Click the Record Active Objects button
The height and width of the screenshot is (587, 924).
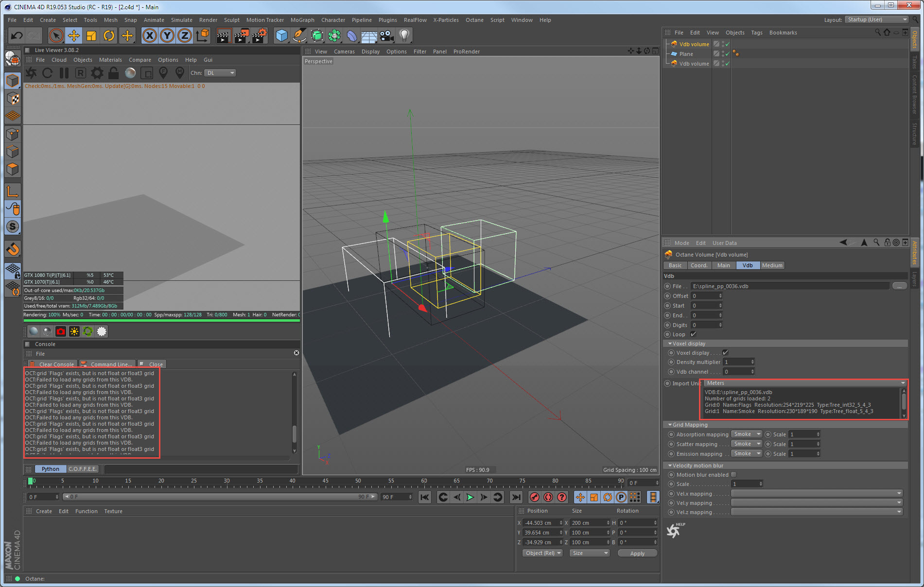pyautogui.click(x=534, y=497)
